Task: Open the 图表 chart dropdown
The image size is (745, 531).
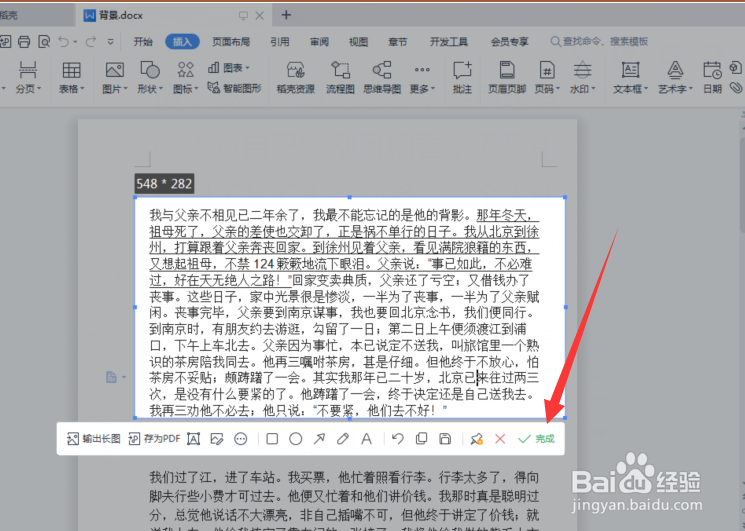Action: pos(229,68)
